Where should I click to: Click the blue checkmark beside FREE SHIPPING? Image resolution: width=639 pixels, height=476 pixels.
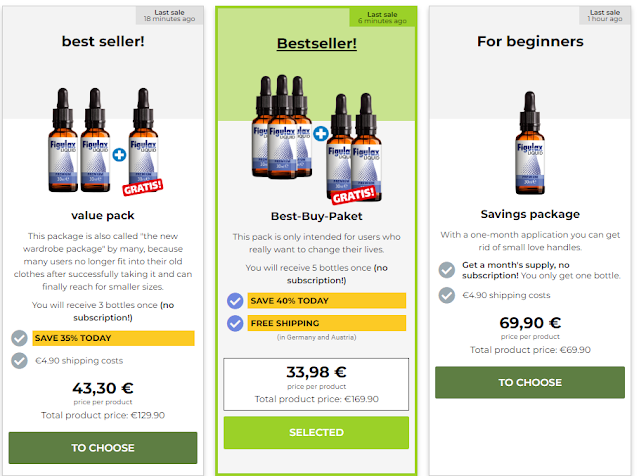(235, 323)
